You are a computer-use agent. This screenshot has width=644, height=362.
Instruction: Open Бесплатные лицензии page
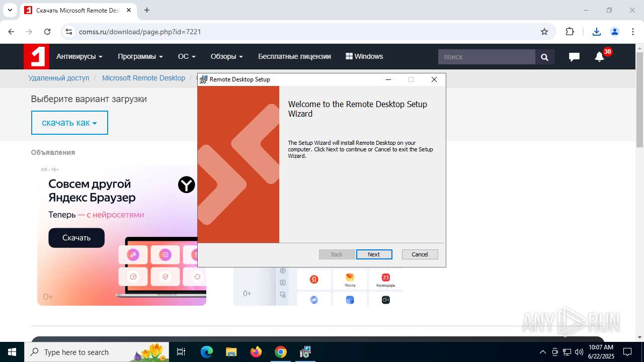(x=294, y=56)
